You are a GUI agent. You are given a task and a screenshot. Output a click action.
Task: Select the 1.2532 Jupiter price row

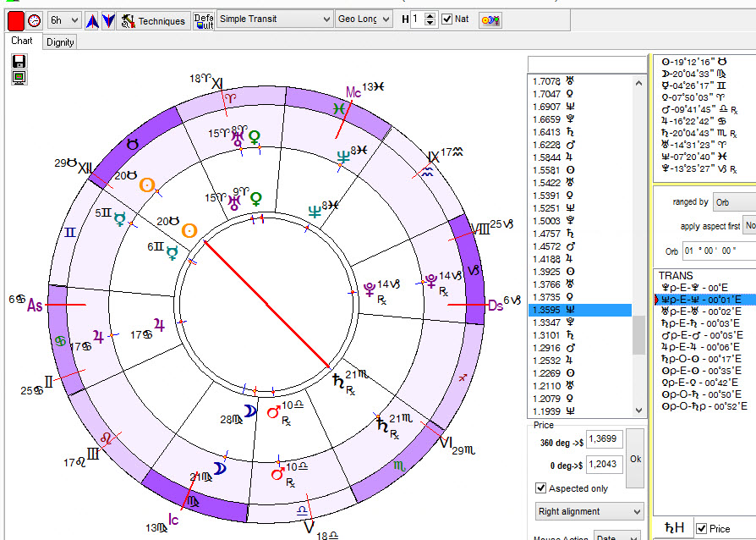point(580,361)
